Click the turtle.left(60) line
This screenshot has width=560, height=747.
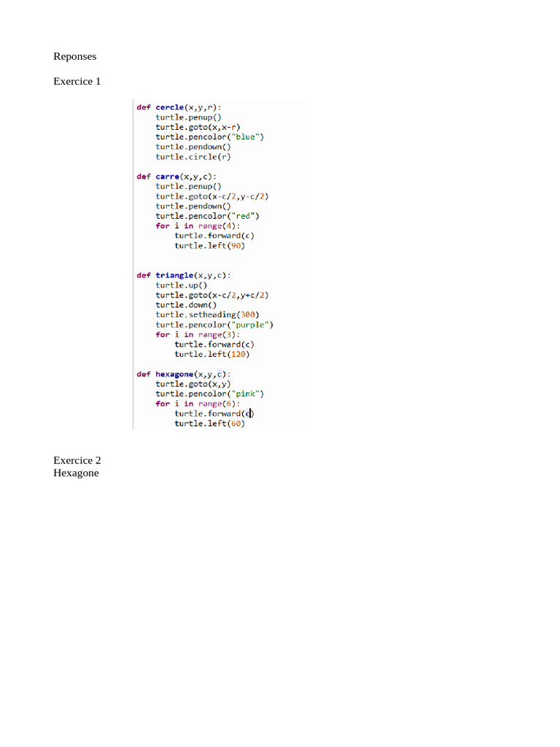[x=209, y=424]
